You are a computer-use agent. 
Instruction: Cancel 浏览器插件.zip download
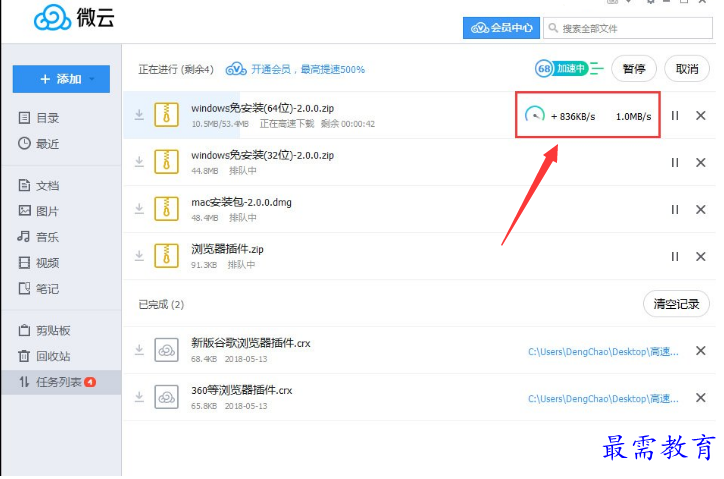[700, 256]
